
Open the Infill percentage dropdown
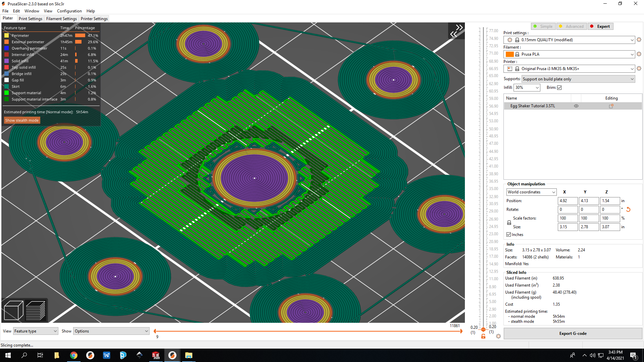(527, 87)
